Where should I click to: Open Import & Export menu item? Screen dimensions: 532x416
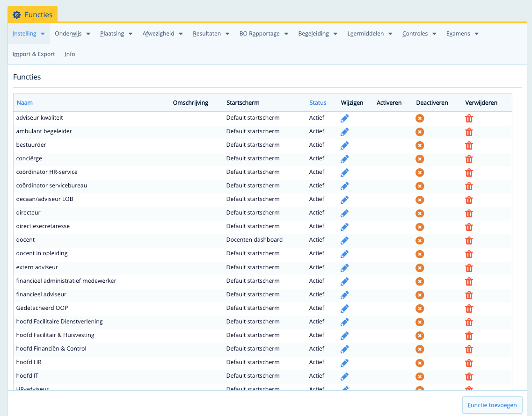tap(34, 54)
